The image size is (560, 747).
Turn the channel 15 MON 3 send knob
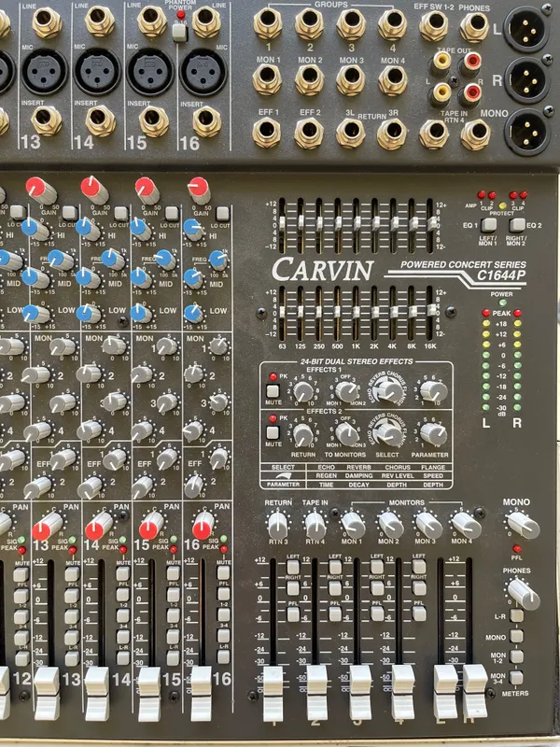tap(167, 402)
